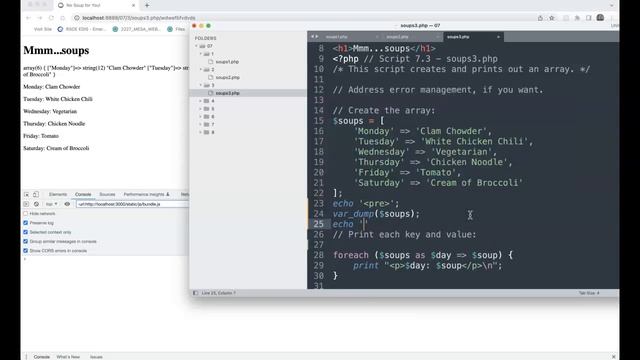Expand folder 6 in the sidebar
Screen dimensions: 640x360
pos(201,117)
